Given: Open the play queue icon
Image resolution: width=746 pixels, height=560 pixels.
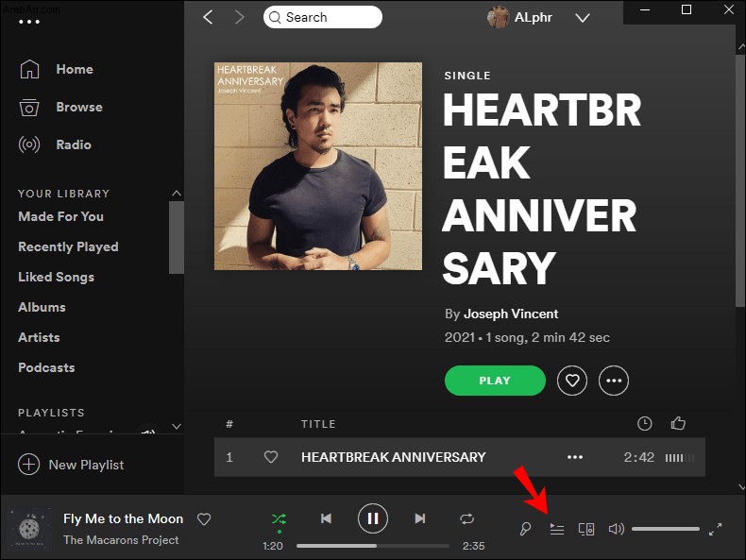Looking at the screenshot, I should tap(556, 529).
